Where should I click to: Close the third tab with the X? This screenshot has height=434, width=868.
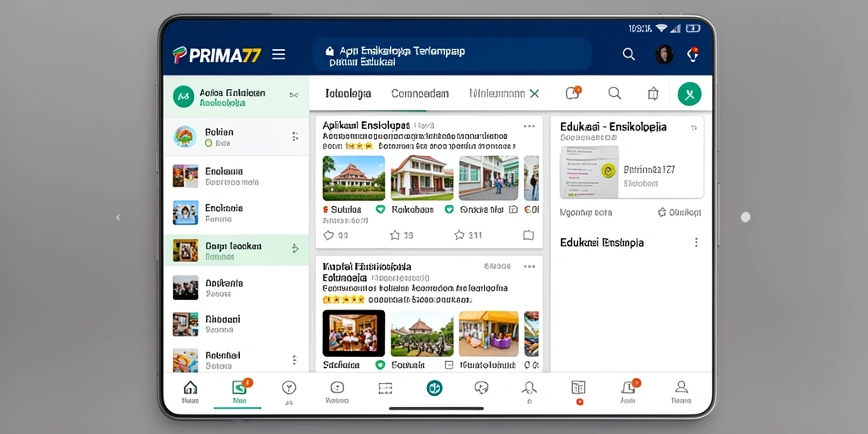(x=534, y=93)
